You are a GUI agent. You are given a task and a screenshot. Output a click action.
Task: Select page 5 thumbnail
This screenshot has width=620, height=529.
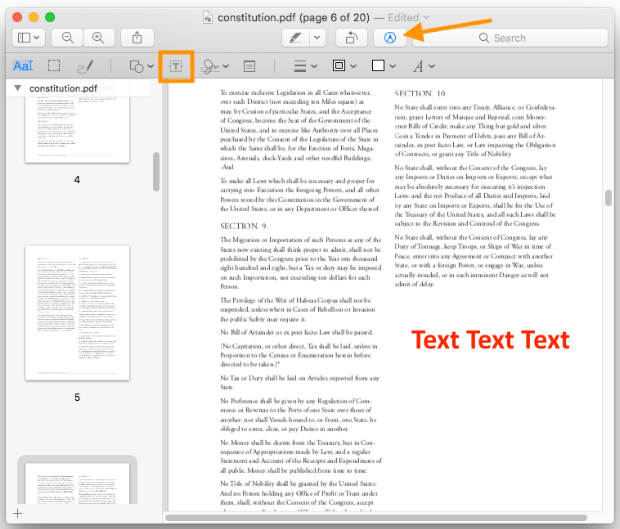pyautogui.click(x=77, y=313)
